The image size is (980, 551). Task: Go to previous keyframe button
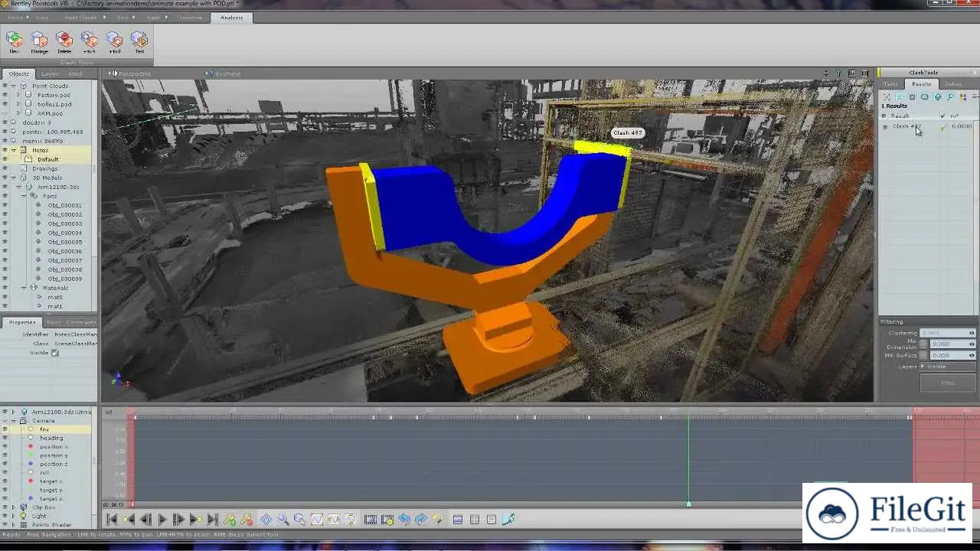pos(129,520)
